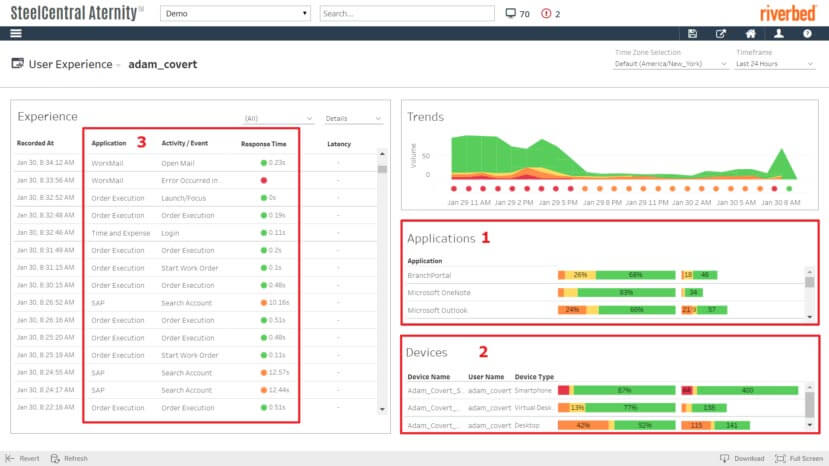Click the Desktop device's 42% orange bar
The width and height of the screenshot is (829, 466).
[x=583, y=425]
